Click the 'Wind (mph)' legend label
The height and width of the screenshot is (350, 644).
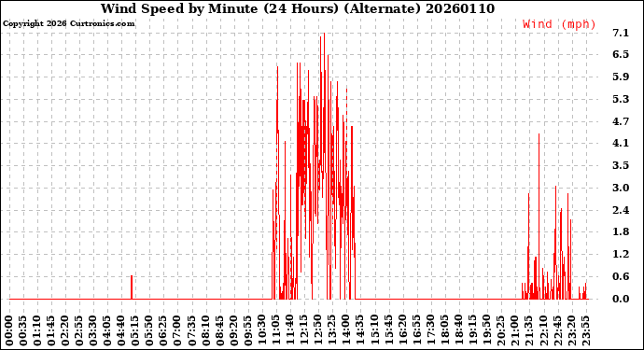pyautogui.click(x=559, y=24)
